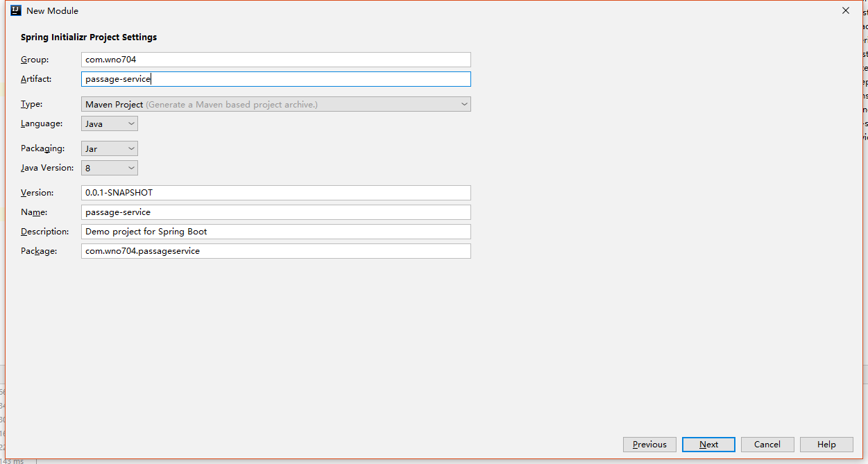868x464 pixels.
Task: Close the New Module dialog
Action: pos(846,10)
